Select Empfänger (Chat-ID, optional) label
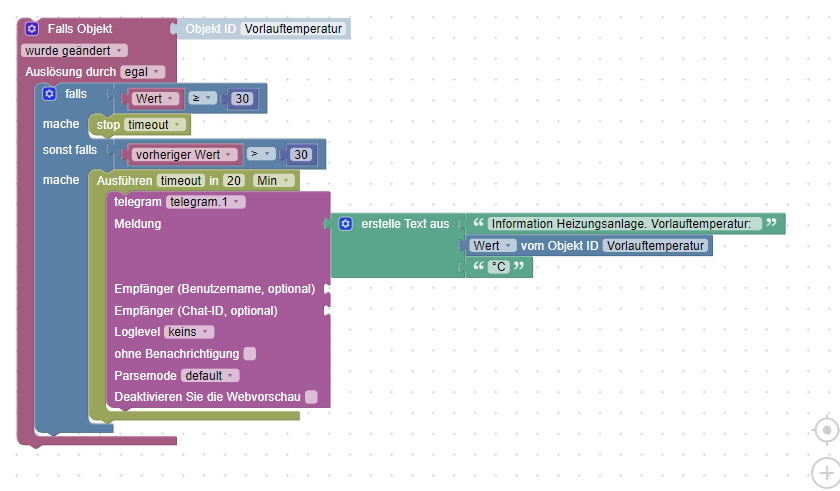The width and height of the screenshot is (840, 491). point(196,311)
